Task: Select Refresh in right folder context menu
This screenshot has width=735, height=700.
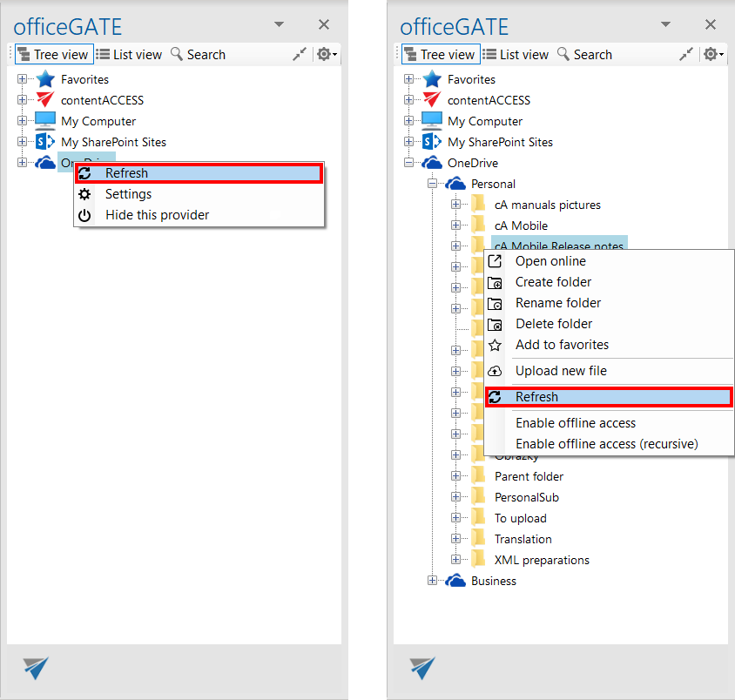Action: [609, 397]
